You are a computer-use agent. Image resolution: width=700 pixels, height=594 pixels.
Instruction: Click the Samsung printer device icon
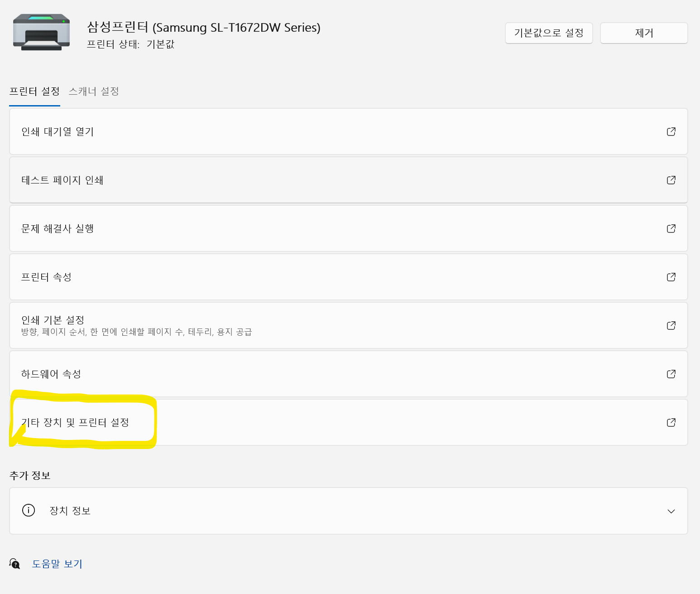[41, 32]
